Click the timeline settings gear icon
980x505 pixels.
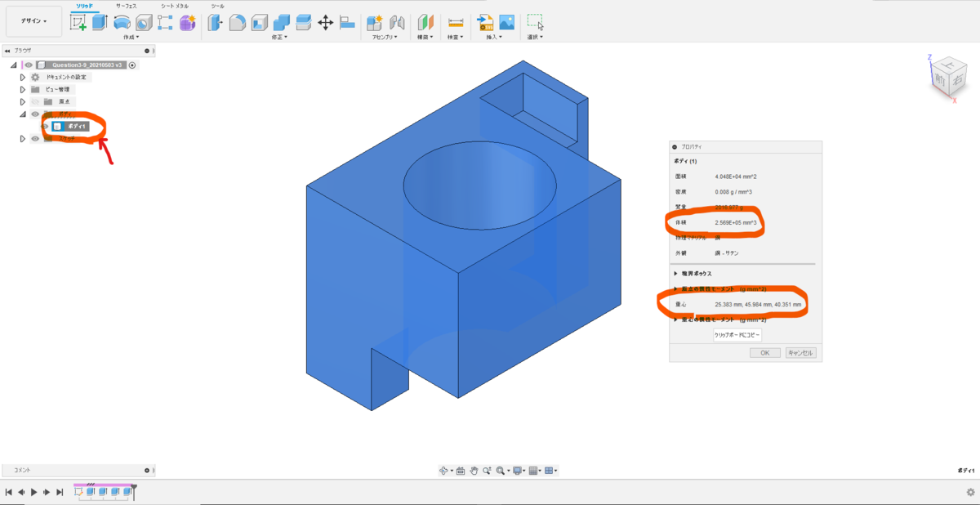(970, 493)
